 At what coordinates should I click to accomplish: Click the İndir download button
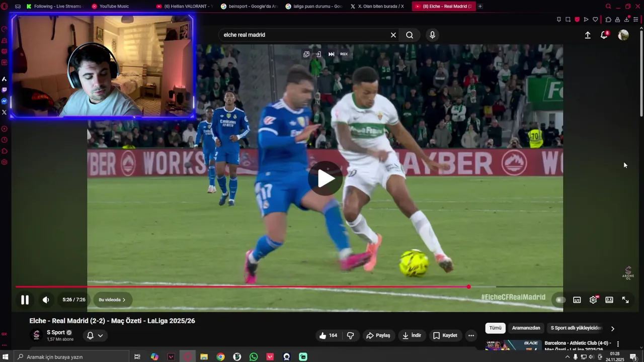(412, 335)
